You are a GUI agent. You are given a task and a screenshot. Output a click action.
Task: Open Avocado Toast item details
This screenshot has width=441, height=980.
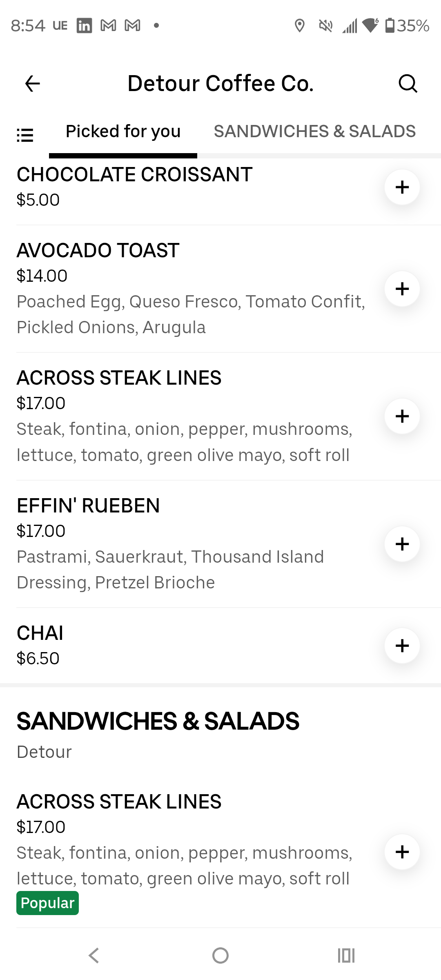(98, 250)
